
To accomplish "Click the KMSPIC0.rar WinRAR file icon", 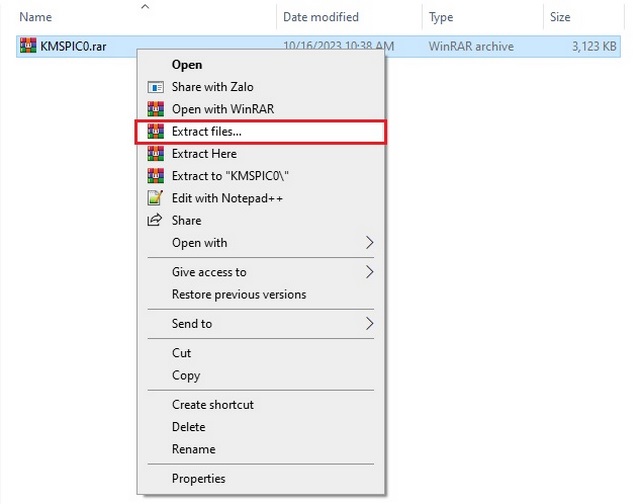I will pos(28,46).
